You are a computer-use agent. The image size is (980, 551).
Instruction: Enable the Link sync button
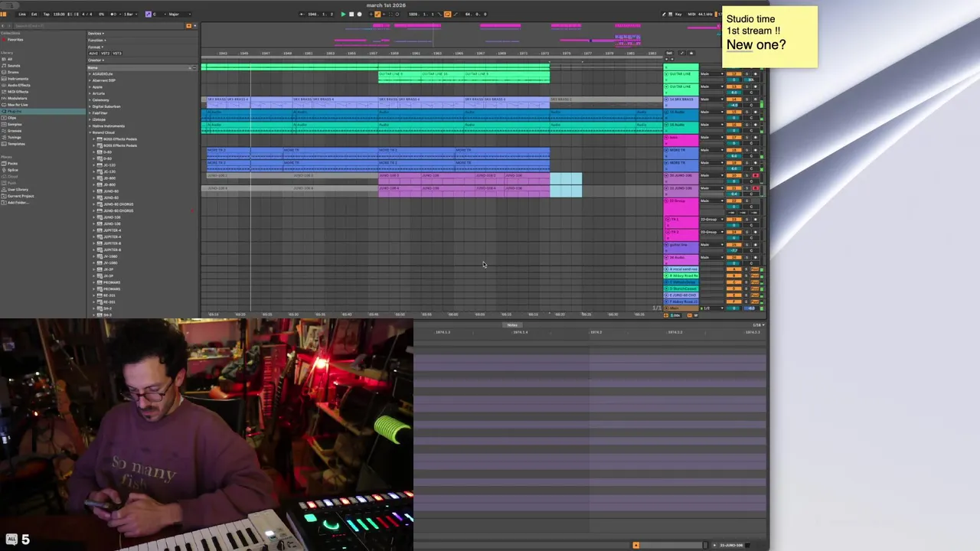pos(21,14)
